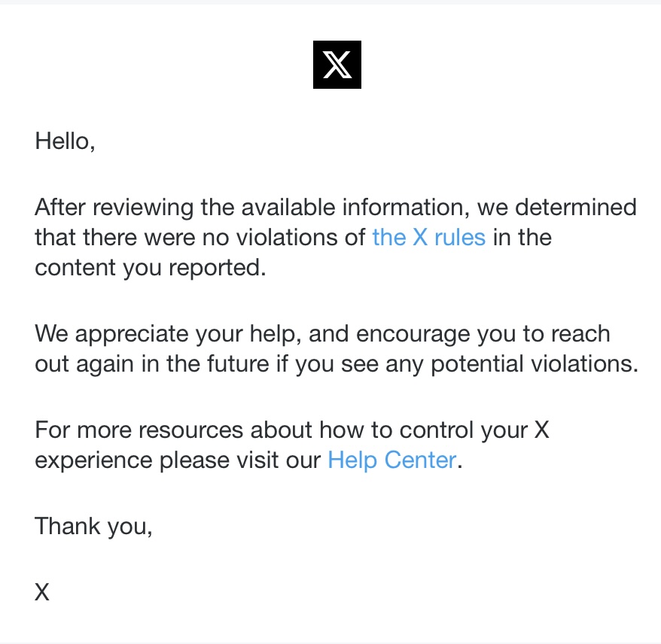Click the "We appreciate your help" sentence start
The image size is (661, 644).
168,334
